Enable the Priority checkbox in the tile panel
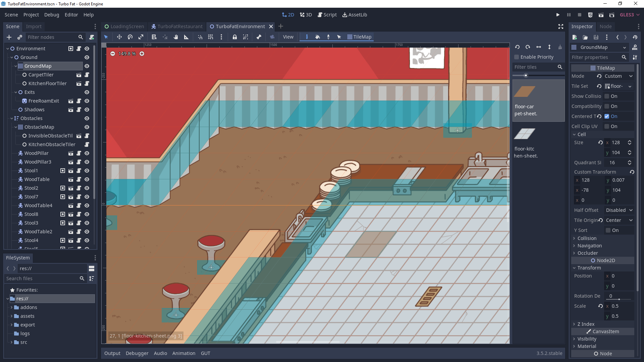644x362 pixels. pos(517,57)
